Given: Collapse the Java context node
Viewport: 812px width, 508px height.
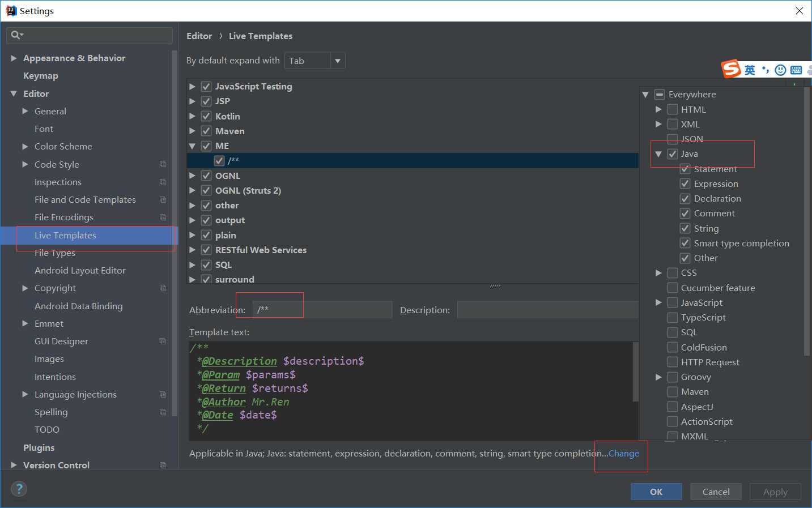Looking at the screenshot, I should pyautogui.click(x=658, y=154).
